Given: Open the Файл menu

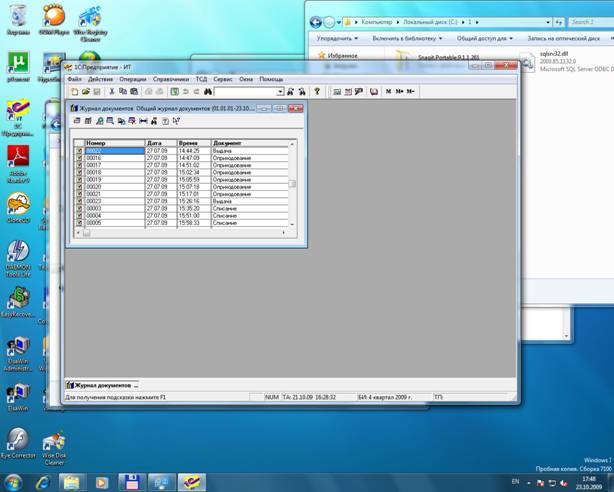Looking at the screenshot, I should pos(74,79).
